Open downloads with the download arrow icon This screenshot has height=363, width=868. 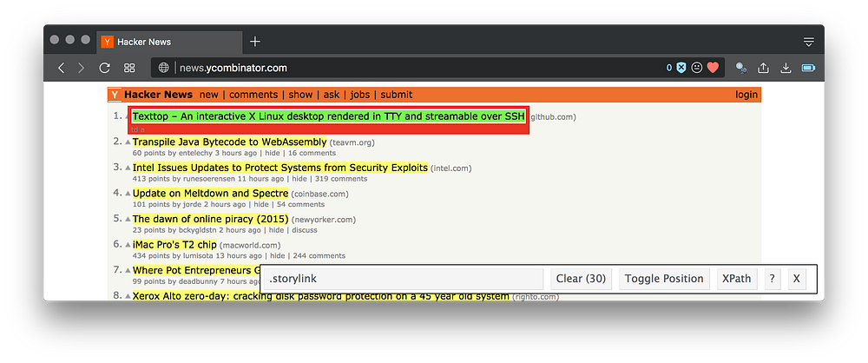(x=786, y=68)
